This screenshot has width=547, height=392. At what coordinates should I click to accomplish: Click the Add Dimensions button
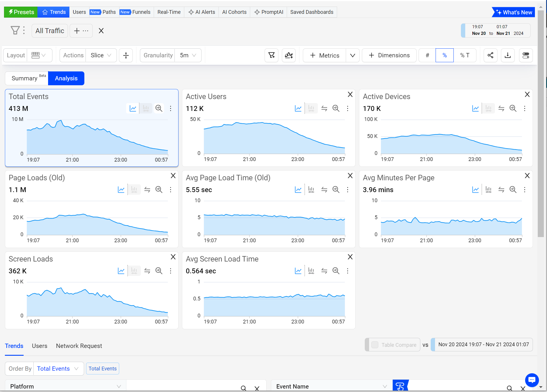[389, 55]
